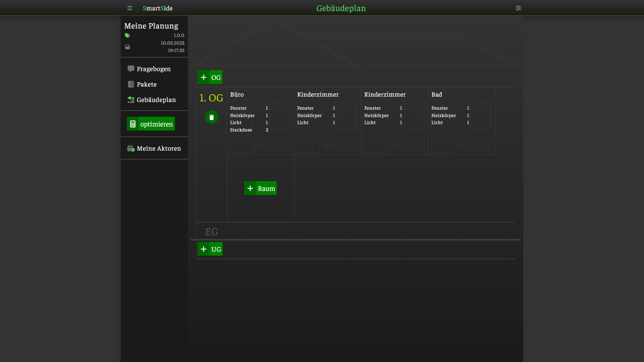This screenshot has width=644, height=362.
Task: Click the calculator icon on optimieren
Action: pyautogui.click(x=133, y=124)
